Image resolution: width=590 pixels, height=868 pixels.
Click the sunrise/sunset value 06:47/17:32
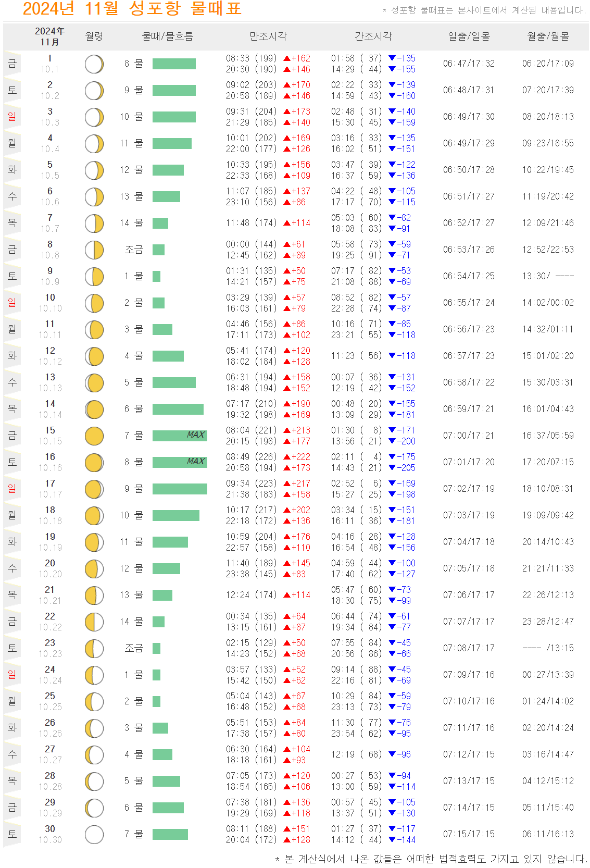click(x=469, y=64)
